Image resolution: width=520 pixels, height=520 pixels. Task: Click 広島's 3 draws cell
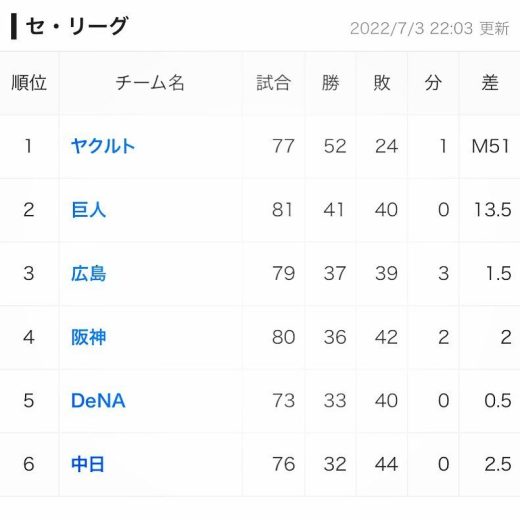tap(443, 273)
